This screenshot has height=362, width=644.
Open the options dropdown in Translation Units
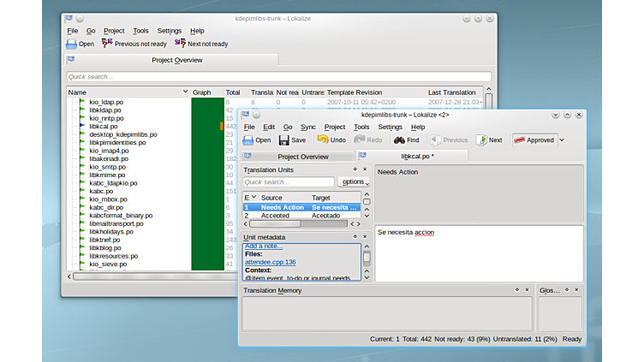[355, 182]
